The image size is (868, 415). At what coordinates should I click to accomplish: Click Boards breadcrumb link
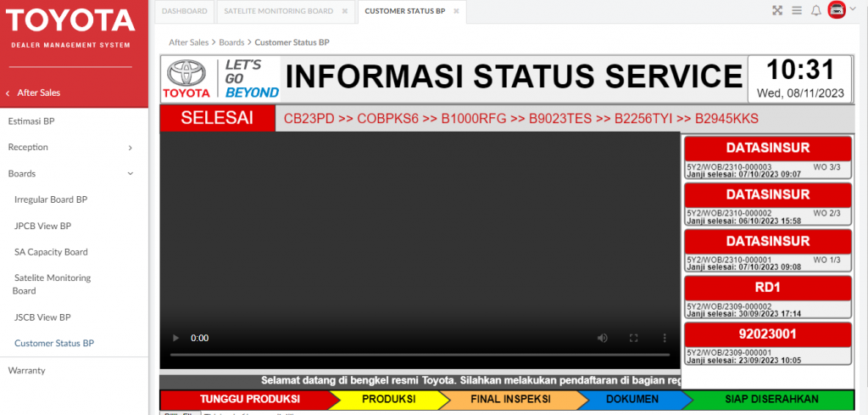coord(231,42)
